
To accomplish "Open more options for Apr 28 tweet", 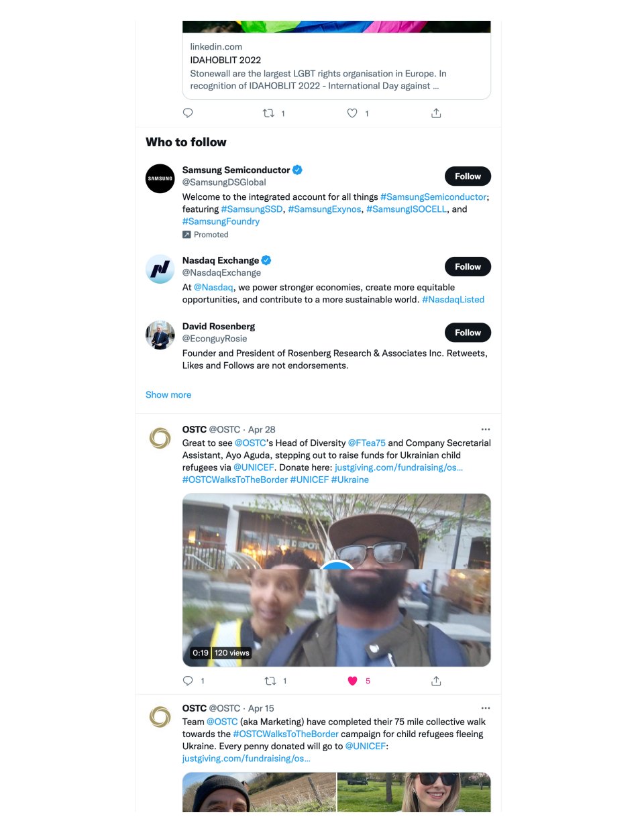I will [486, 429].
